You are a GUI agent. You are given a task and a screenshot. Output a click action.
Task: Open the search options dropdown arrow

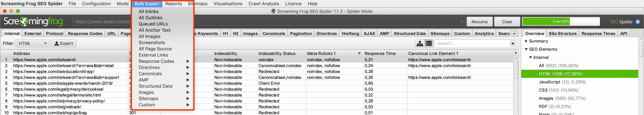tap(513, 43)
